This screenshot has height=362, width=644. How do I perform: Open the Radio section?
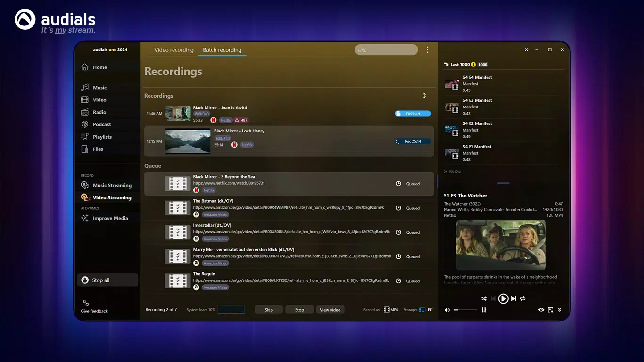(x=94, y=112)
